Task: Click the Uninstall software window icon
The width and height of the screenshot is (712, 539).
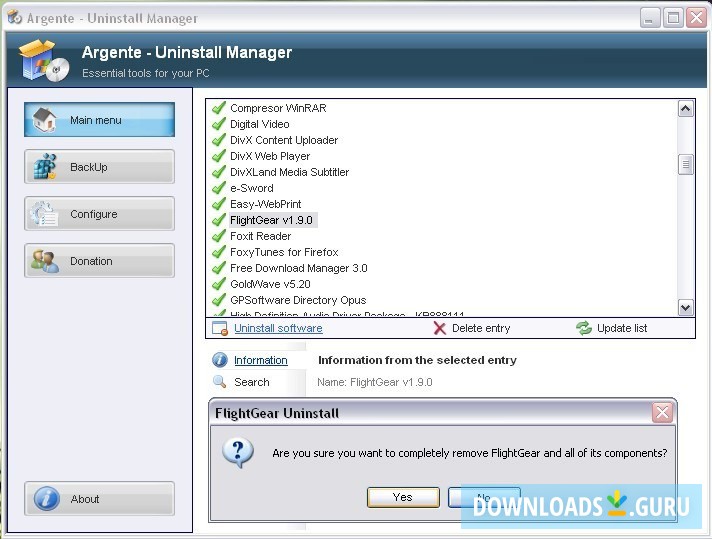Action: 220,328
